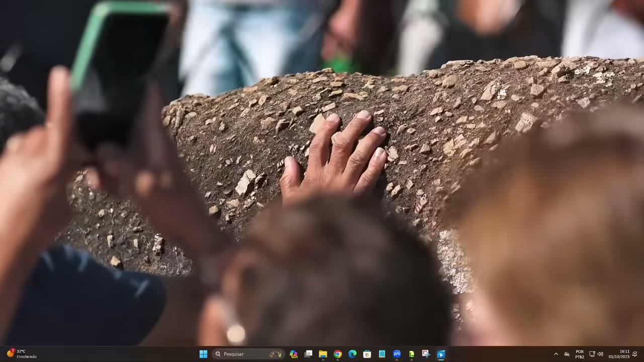Open the green document app icon
The width and height of the screenshot is (644, 362).
(x=412, y=354)
